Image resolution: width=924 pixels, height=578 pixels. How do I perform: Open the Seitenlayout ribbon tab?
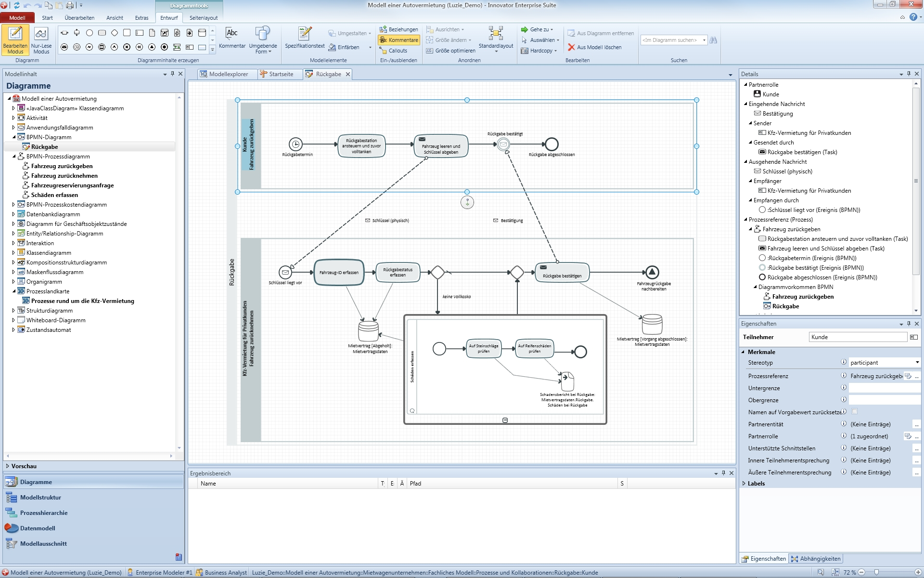(203, 18)
